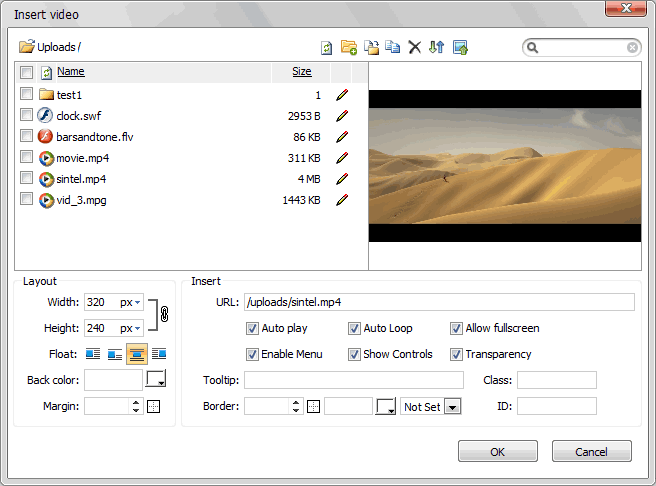The height and width of the screenshot is (486, 656).
Task: Tick the checkbox beside sintel.mp4
Action: pyautogui.click(x=26, y=179)
